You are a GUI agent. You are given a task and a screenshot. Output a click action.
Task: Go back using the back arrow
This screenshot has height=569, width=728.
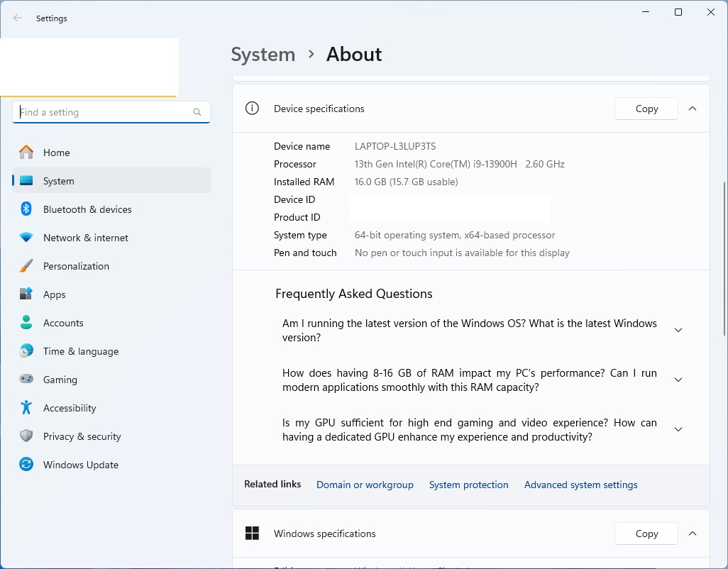(x=18, y=18)
